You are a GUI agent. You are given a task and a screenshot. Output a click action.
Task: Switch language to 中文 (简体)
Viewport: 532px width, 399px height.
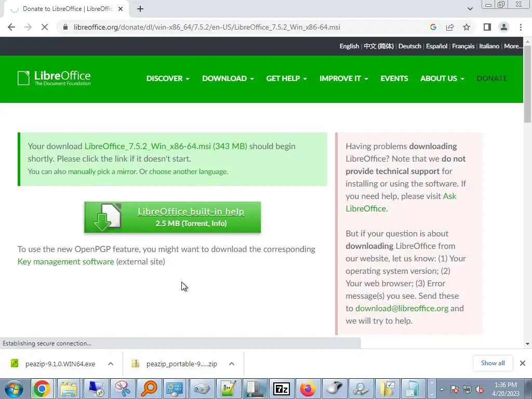click(x=379, y=46)
